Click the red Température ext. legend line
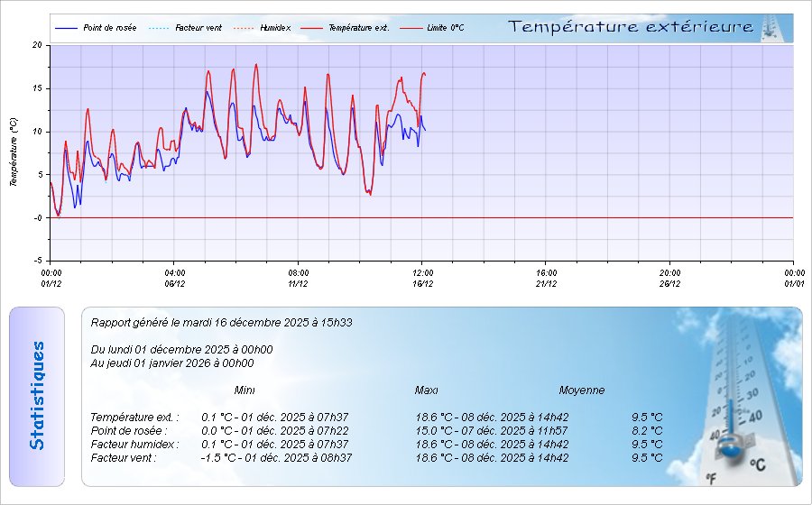 click(x=311, y=28)
